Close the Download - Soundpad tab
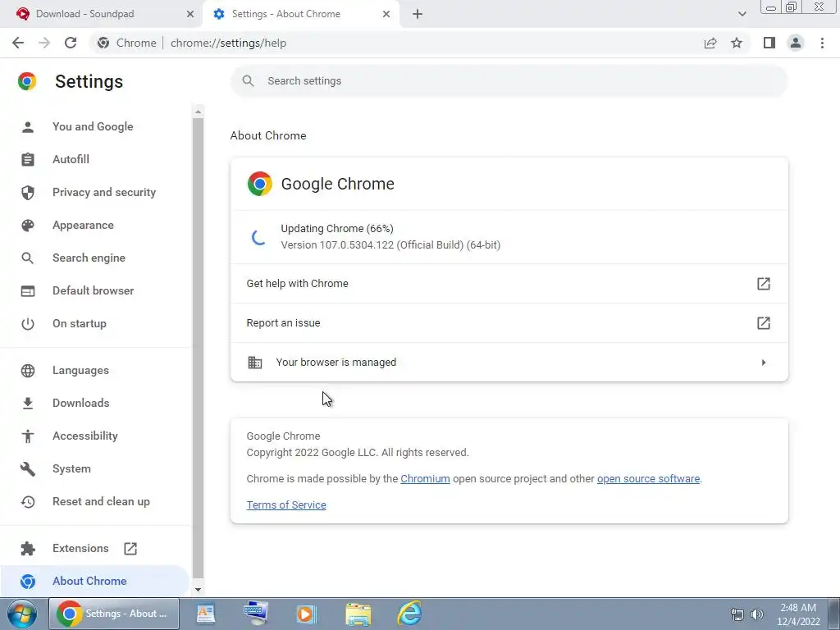The width and height of the screenshot is (840, 630). coord(190,14)
